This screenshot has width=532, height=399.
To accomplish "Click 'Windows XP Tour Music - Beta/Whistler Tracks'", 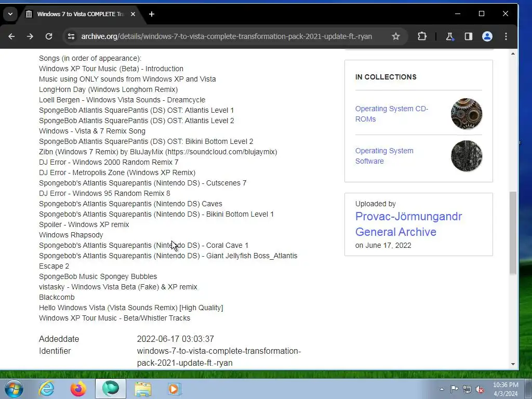I will [x=114, y=318].
